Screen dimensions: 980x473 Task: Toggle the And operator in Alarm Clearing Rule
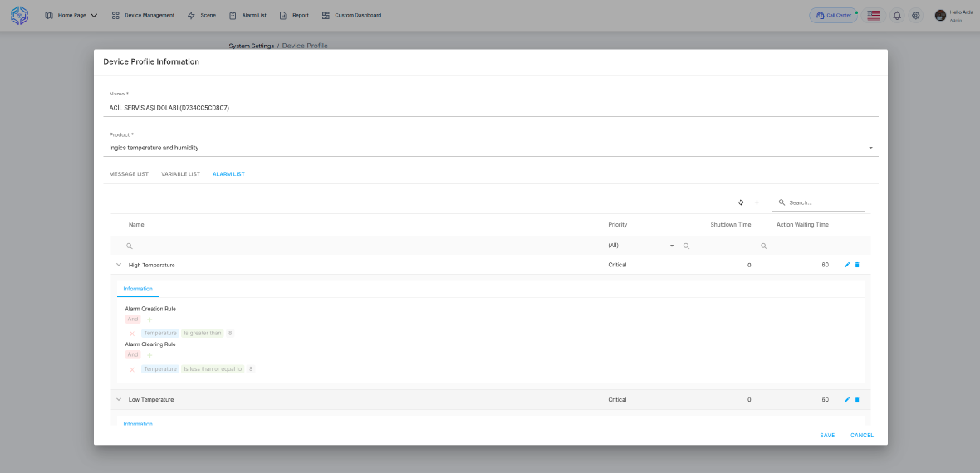tap(133, 355)
